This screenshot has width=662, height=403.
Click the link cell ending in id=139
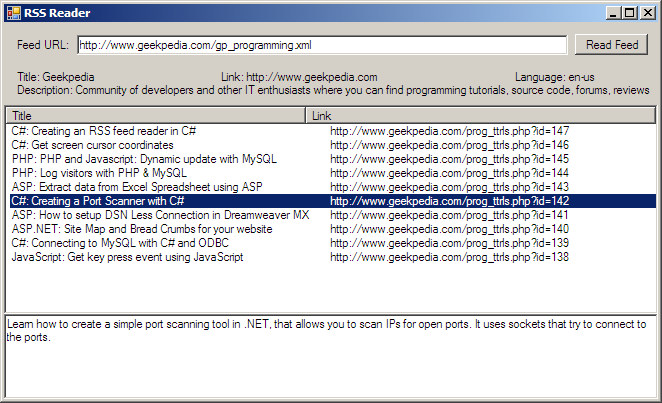pyautogui.click(x=450, y=243)
